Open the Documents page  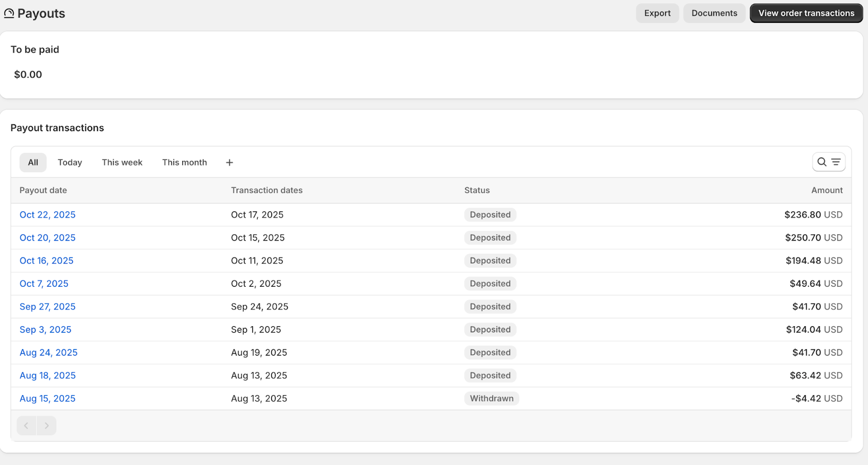pos(714,13)
